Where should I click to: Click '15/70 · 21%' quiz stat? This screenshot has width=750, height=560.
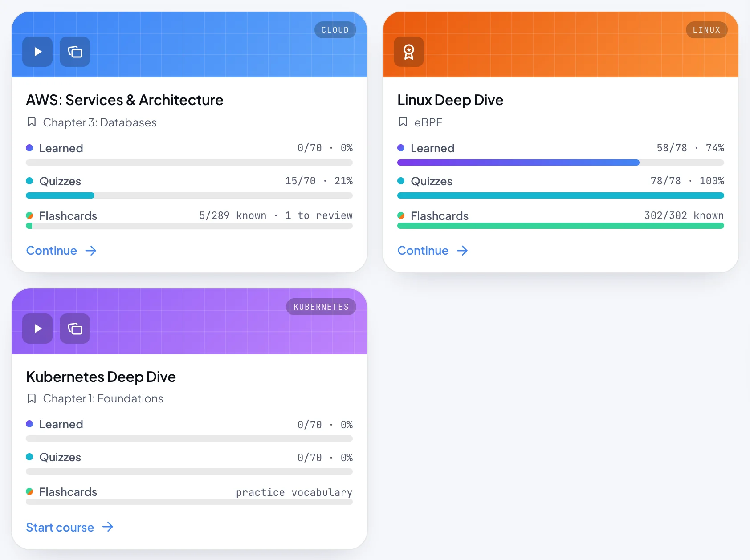point(319,181)
